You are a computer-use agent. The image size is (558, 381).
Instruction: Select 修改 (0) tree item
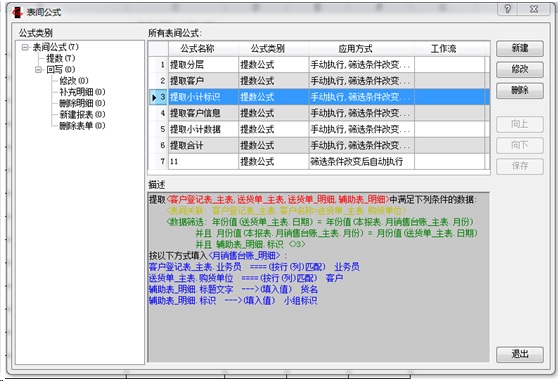[74, 81]
